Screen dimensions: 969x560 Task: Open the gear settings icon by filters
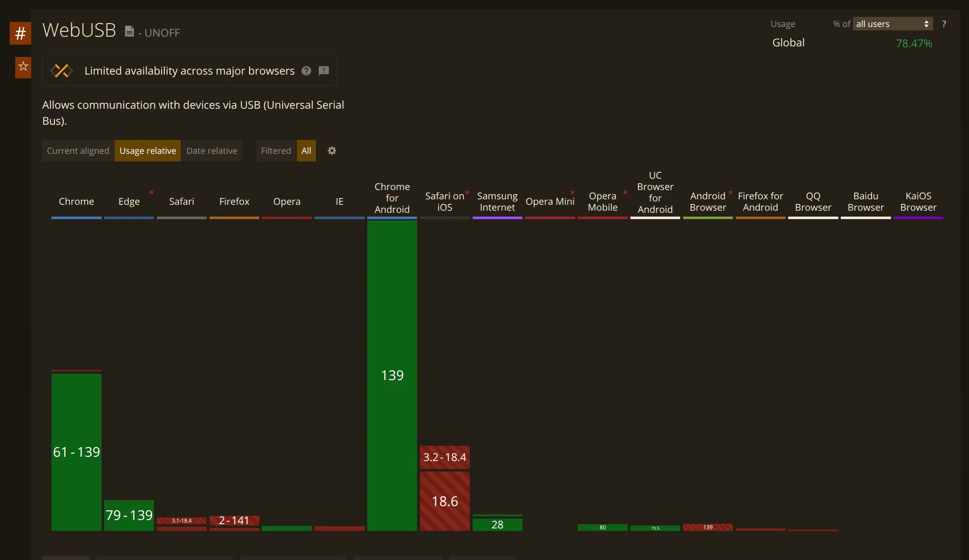(332, 151)
